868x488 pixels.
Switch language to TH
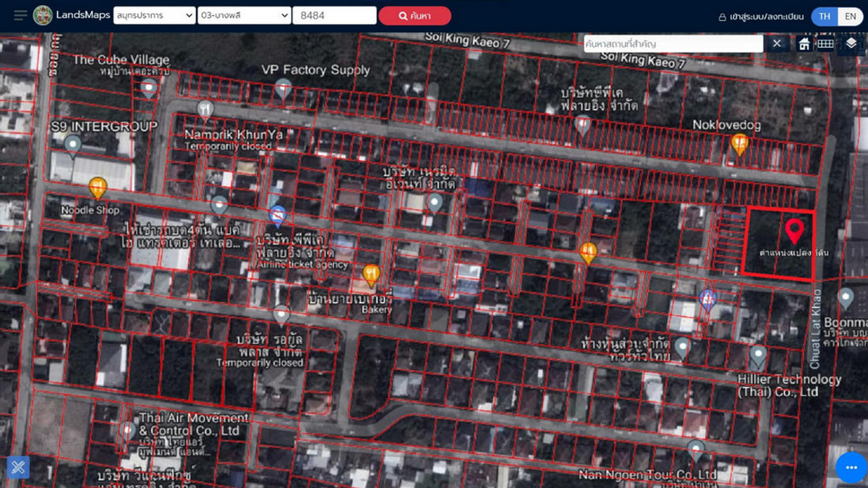[x=825, y=16]
